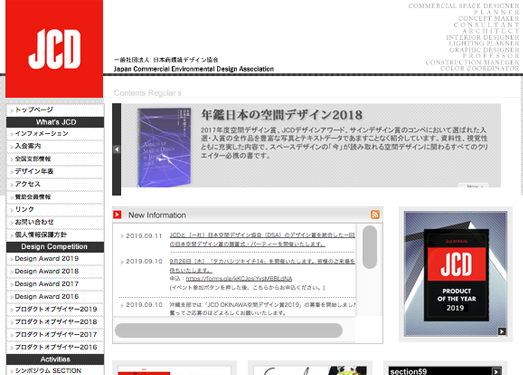Click the JCD OKINAWA news item text

(262, 309)
